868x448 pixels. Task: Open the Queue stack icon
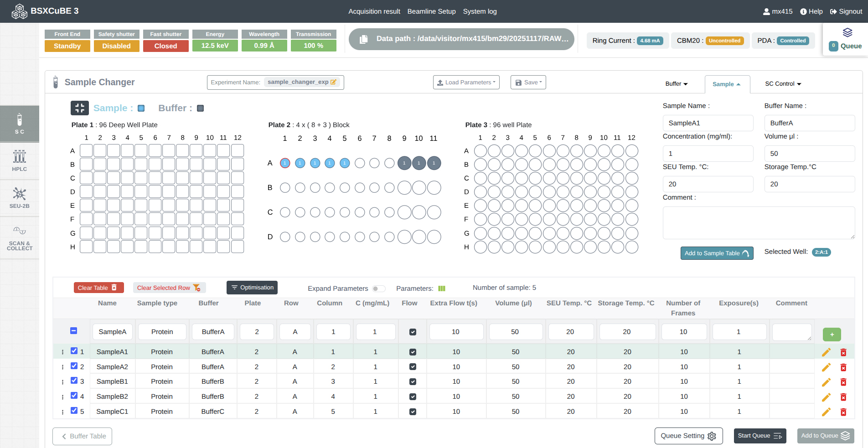[847, 32]
